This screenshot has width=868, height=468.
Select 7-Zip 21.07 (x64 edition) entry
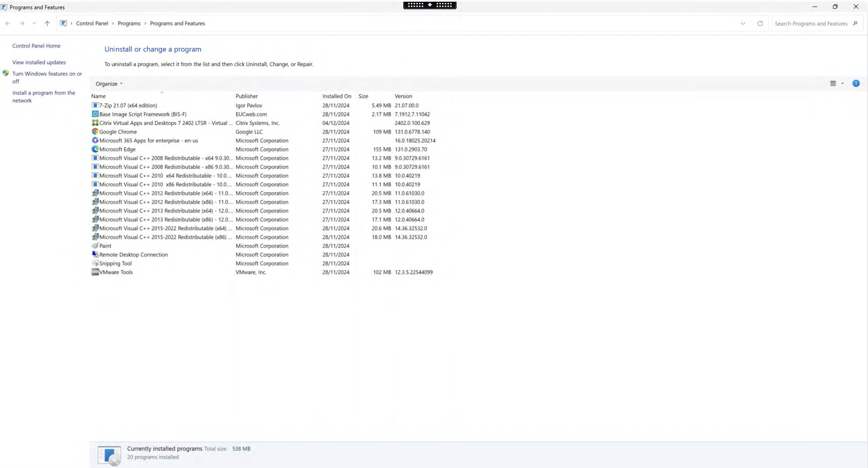(128, 105)
